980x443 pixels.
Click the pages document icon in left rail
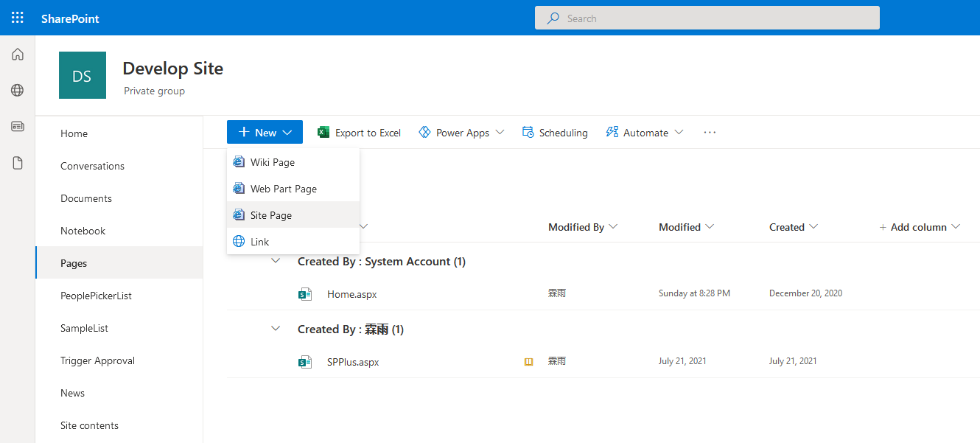click(x=16, y=162)
